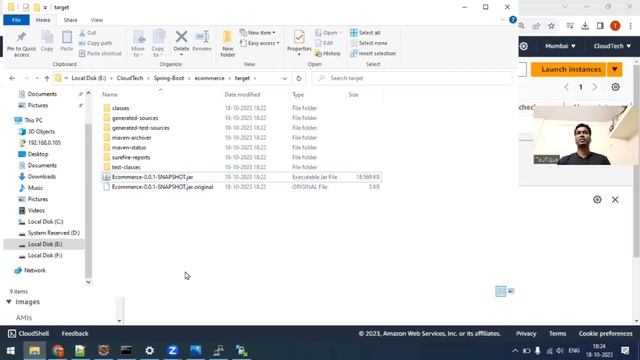
Task: Click the ribbon Edit command
Action: point(324,43)
